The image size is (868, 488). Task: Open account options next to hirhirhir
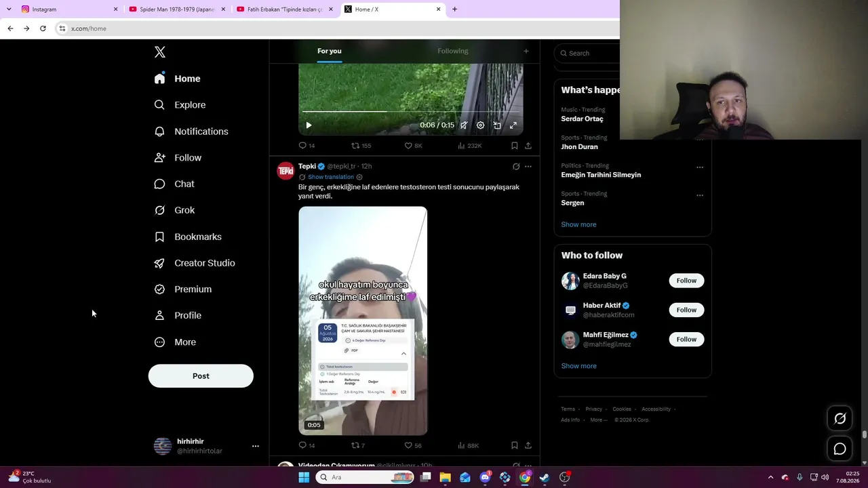click(x=256, y=446)
